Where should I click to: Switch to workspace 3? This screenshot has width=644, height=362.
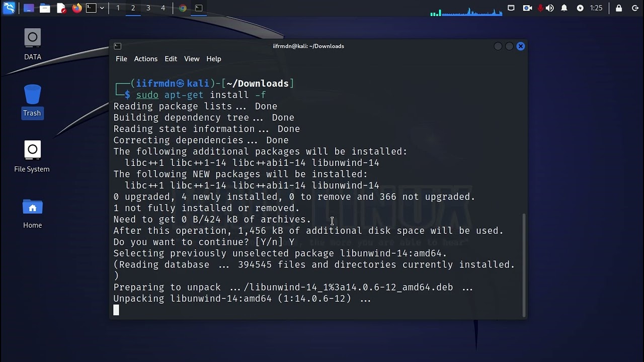(x=148, y=8)
